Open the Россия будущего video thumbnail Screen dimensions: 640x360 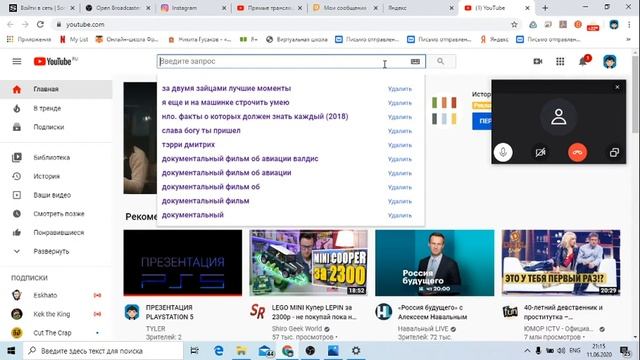(x=435, y=263)
